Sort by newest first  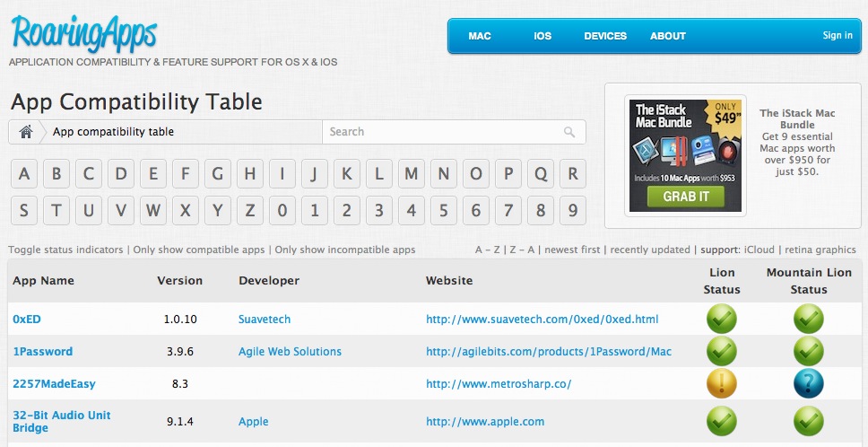572,250
